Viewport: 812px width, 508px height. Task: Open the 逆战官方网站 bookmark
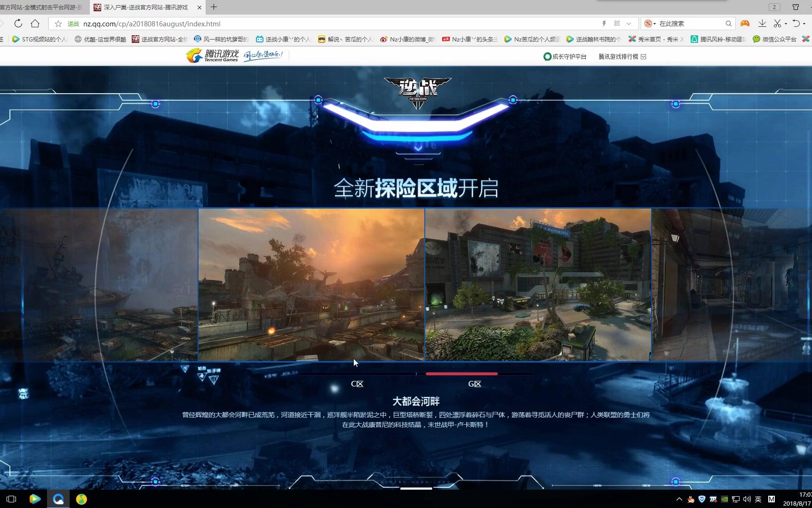(159, 39)
